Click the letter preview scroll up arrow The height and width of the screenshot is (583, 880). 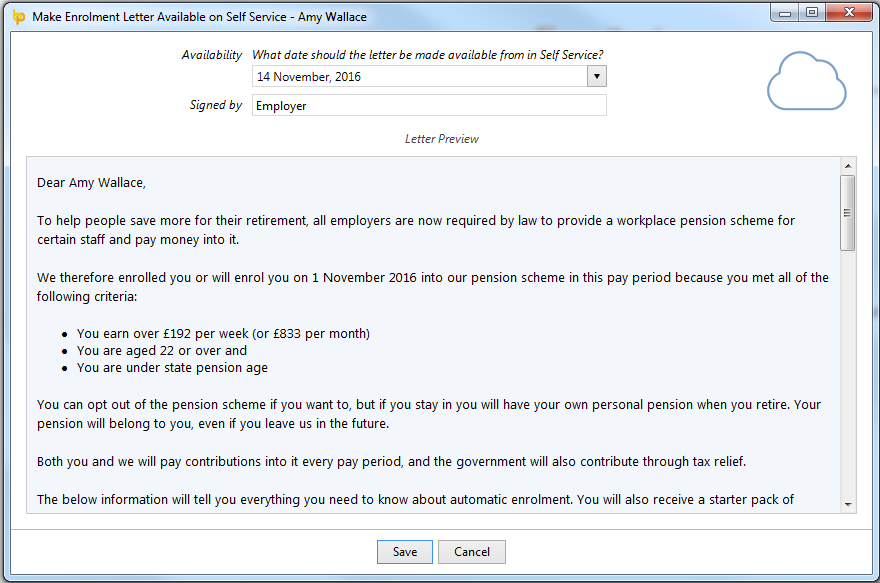(x=848, y=165)
